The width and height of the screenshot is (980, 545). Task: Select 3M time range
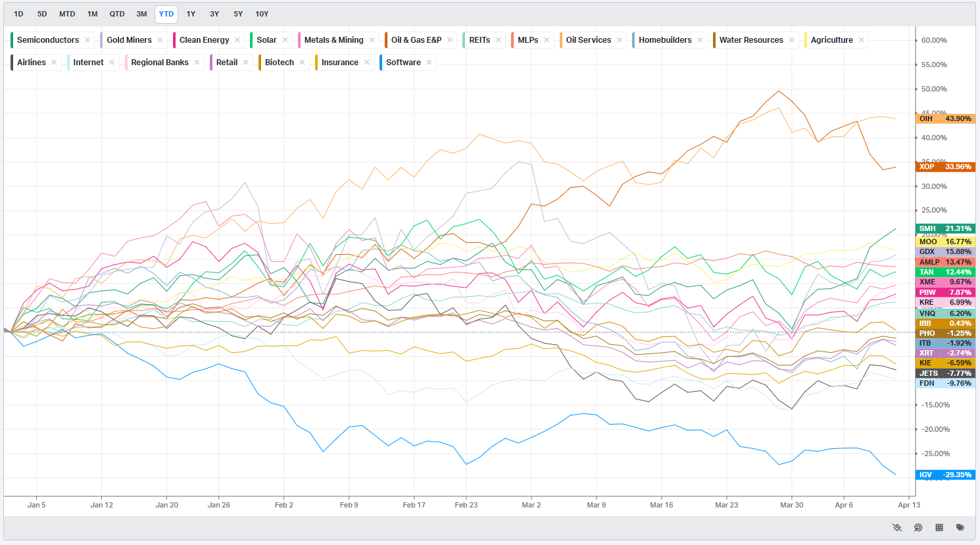pyautogui.click(x=141, y=14)
